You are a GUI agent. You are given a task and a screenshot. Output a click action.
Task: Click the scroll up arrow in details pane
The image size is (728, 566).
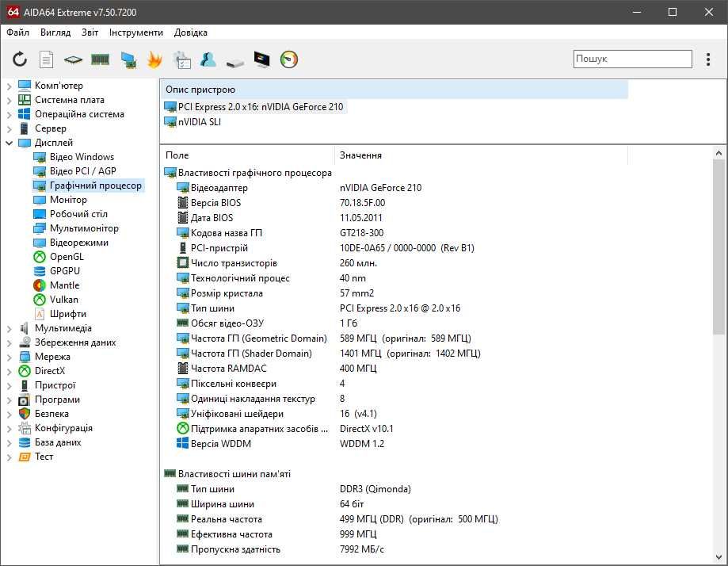(718, 153)
